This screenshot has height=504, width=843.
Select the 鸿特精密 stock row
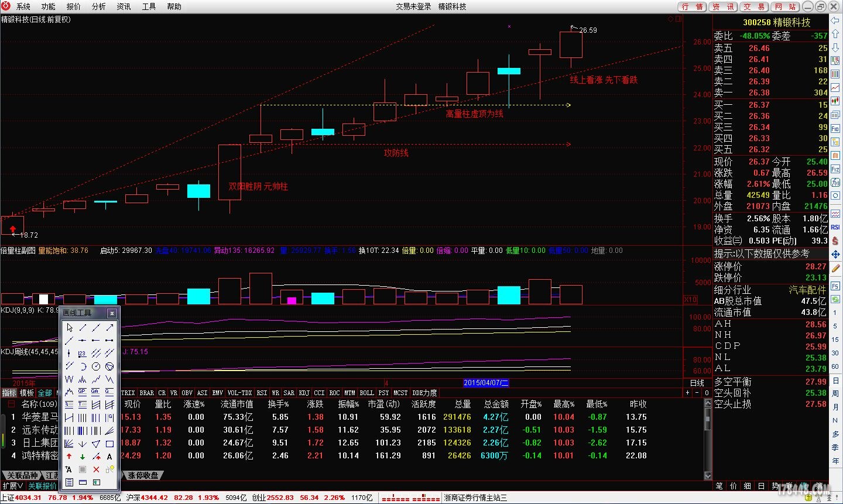pos(351,455)
